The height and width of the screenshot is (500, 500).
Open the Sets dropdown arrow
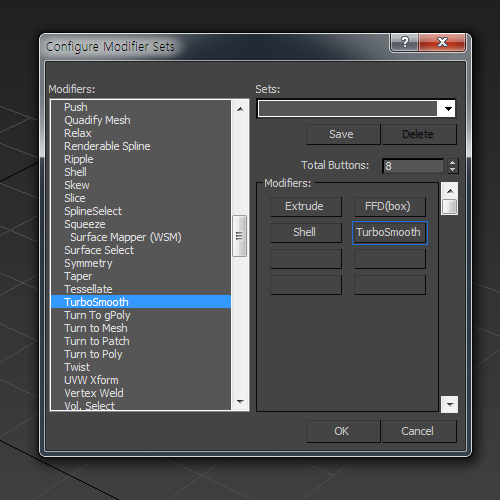tap(448, 109)
